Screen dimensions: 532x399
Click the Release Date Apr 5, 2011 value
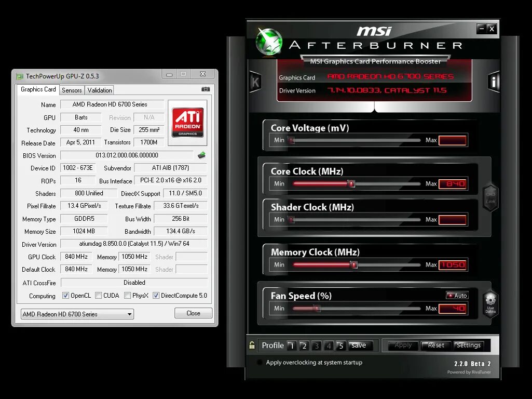[81, 142]
